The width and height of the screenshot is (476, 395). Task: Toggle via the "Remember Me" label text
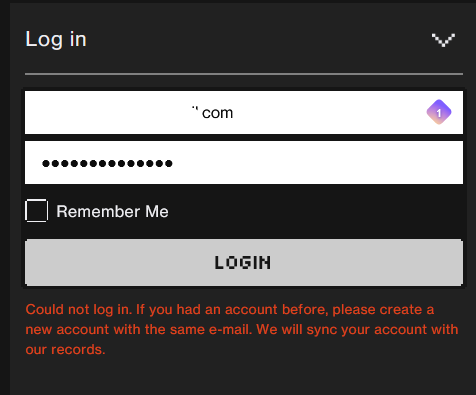pyautogui.click(x=112, y=211)
